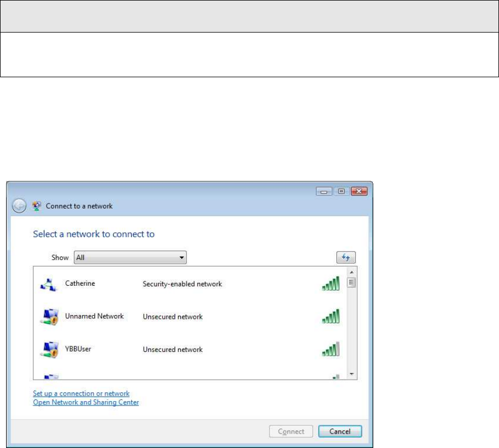
Task: Click YBBUser's Unsecured network label
Action: [173, 350]
